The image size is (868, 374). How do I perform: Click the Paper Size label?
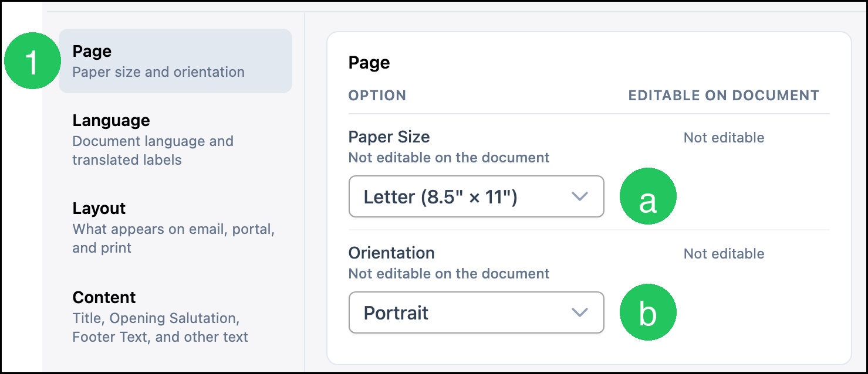point(389,137)
